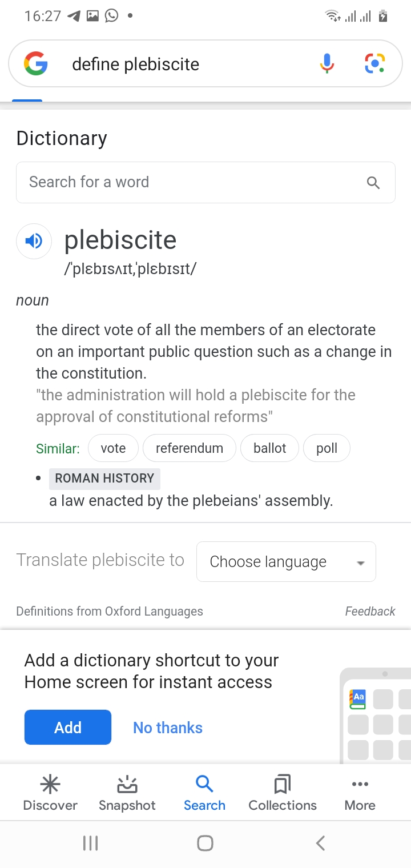
Task: Open the Collections tab
Action: pyautogui.click(x=283, y=793)
